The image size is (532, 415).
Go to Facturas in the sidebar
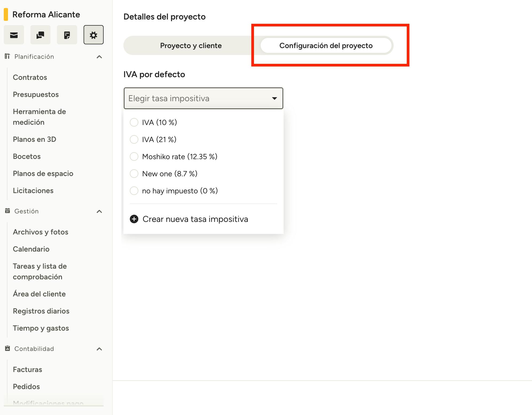pyautogui.click(x=28, y=369)
